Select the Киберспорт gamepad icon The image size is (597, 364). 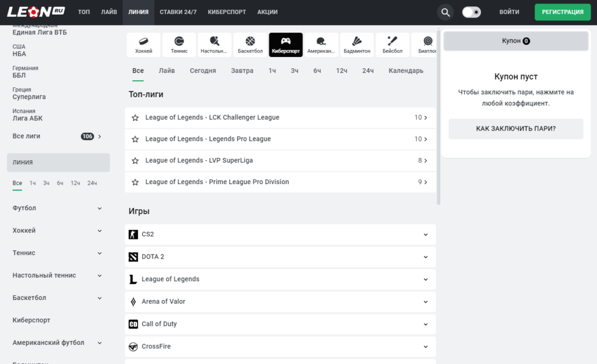(x=286, y=45)
